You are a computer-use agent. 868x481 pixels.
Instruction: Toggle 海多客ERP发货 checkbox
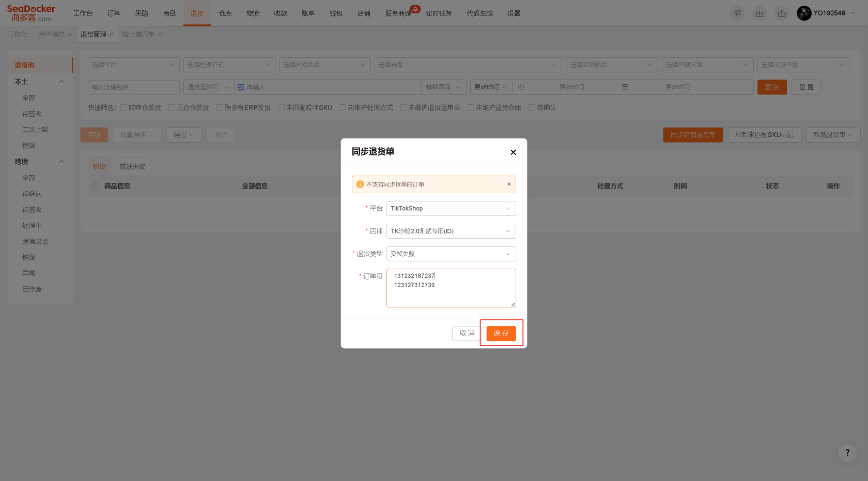coord(220,107)
